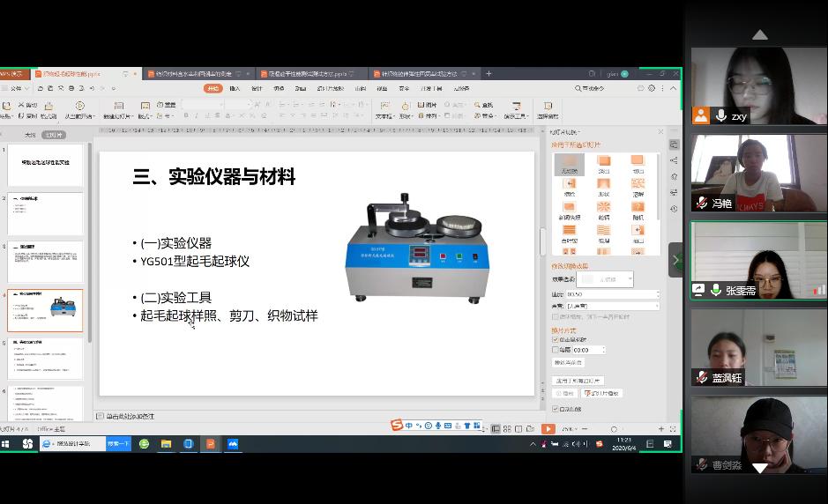Select slide 3 thumbnail in slide panel
This screenshot has width=828, height=504.
(x=45, y=262)
